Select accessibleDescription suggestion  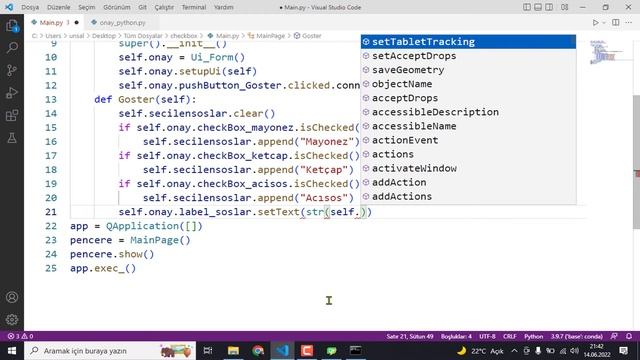pos(468,112)
